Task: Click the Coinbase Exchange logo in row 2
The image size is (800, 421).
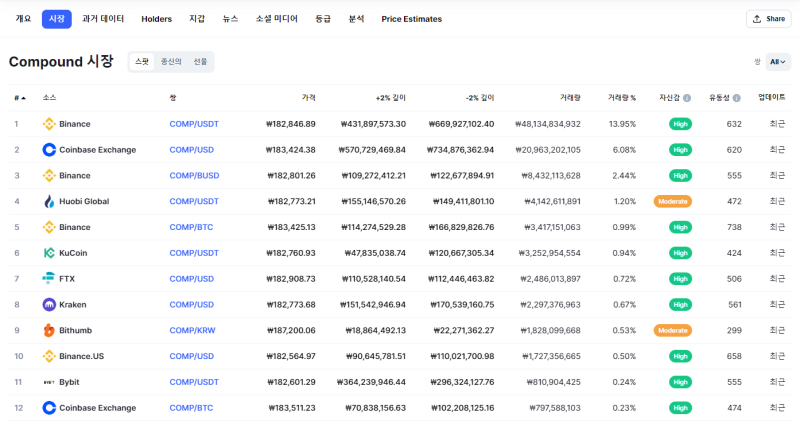Action: [x=49, y=150]
